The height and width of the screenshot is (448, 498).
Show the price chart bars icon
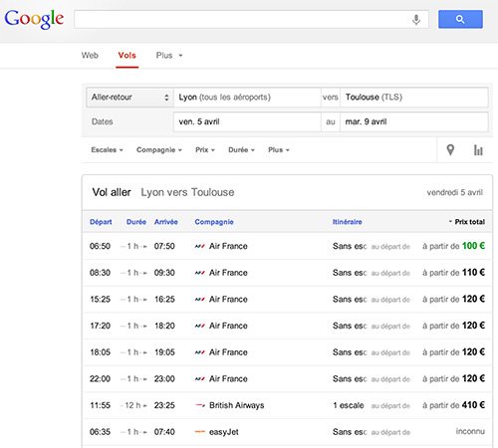(478, 150)
